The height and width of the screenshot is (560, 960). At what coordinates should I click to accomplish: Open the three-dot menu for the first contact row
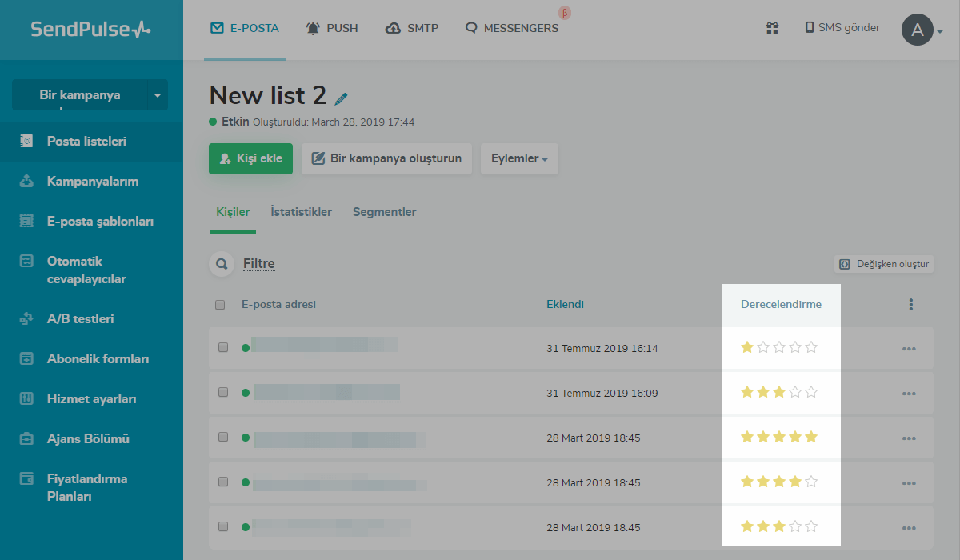[909, 349]
